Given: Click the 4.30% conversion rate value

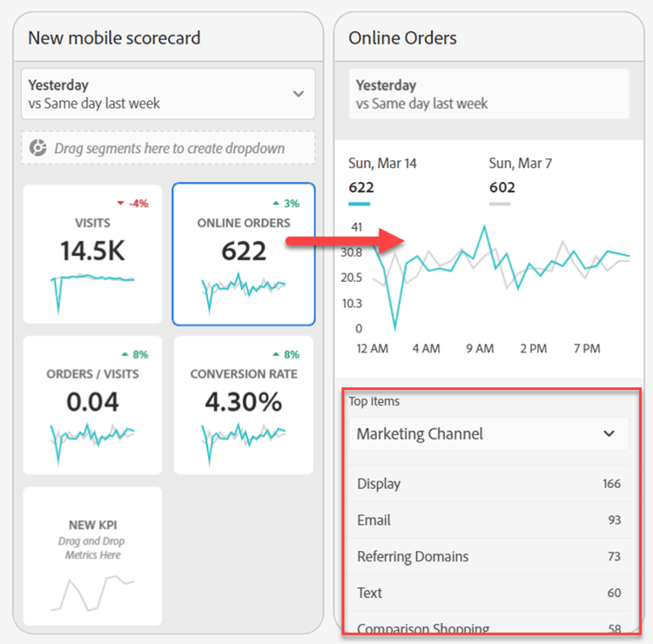Looking at the screenshot, I should coord(244,402).
